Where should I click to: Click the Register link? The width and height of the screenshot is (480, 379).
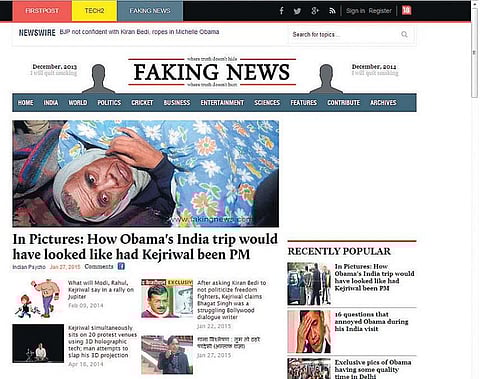pyautogui.click(x=380, y=11)
